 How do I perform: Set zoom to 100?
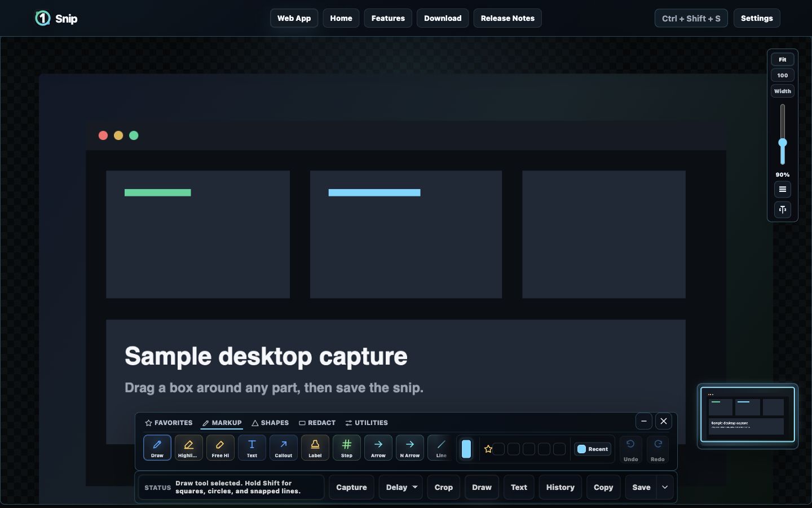pyautogui.click(x=783, y=75)
